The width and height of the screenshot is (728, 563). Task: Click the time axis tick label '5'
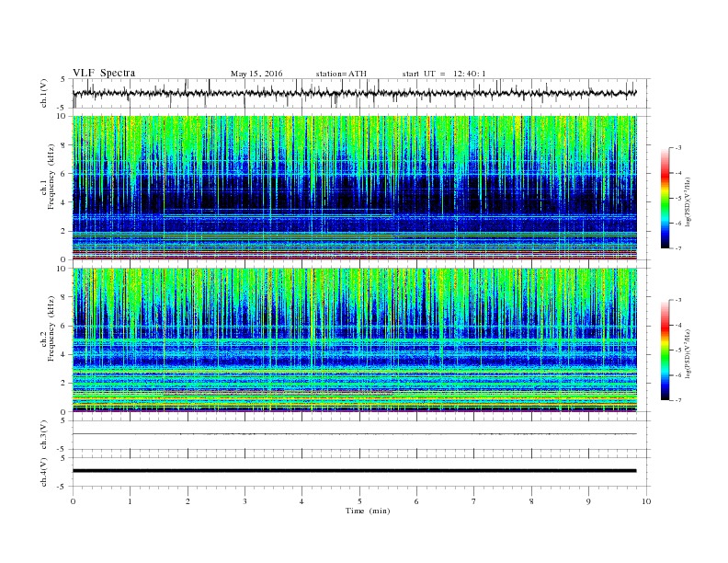pyautogui.click(x=359, y=501)
